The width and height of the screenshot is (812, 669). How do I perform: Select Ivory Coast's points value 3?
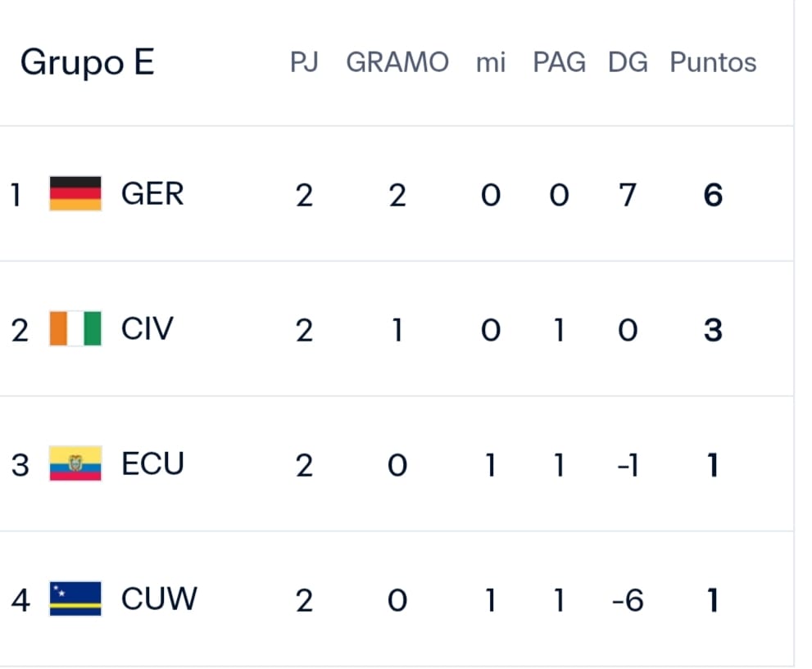pyautogui.click(x=713, y=331)
